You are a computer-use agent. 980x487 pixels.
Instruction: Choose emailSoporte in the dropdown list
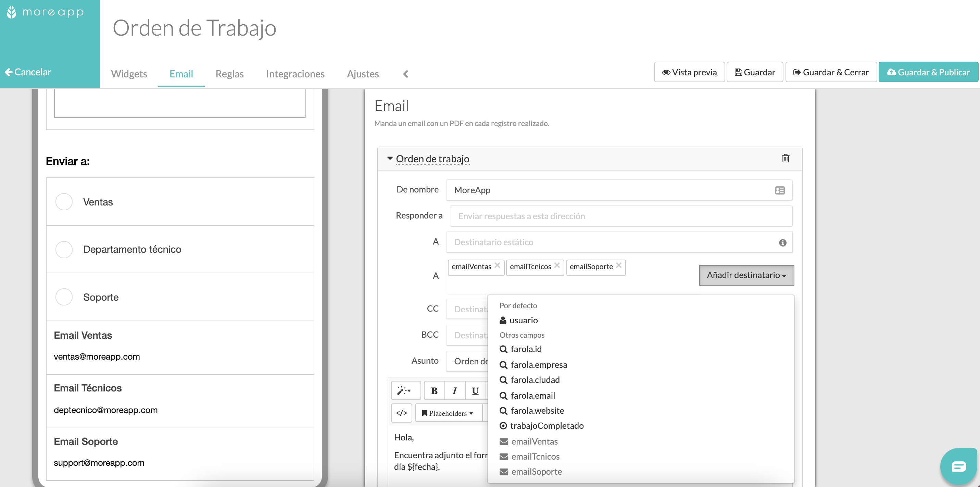(x=640, y=472)
